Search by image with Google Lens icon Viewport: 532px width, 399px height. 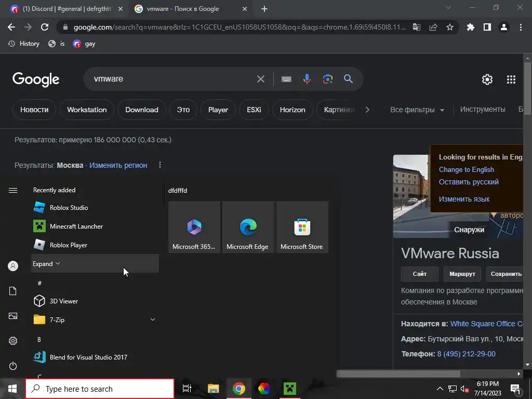pyautogui.click(x=327, y=79)
